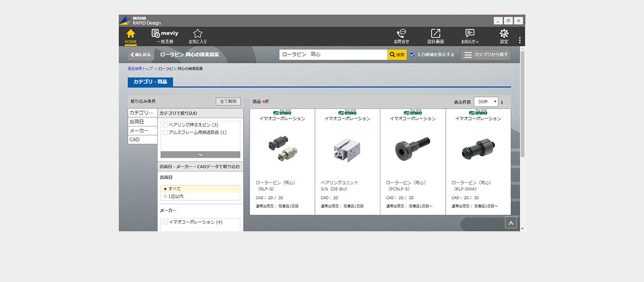Open the three-dot more options menu

(x=520, y=40)
